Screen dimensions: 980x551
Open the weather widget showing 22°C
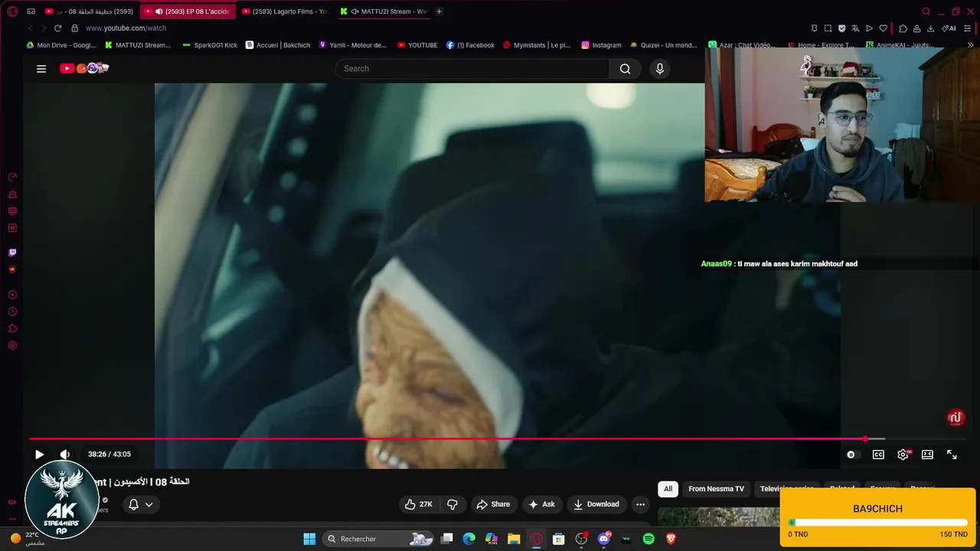pos(28,539)
